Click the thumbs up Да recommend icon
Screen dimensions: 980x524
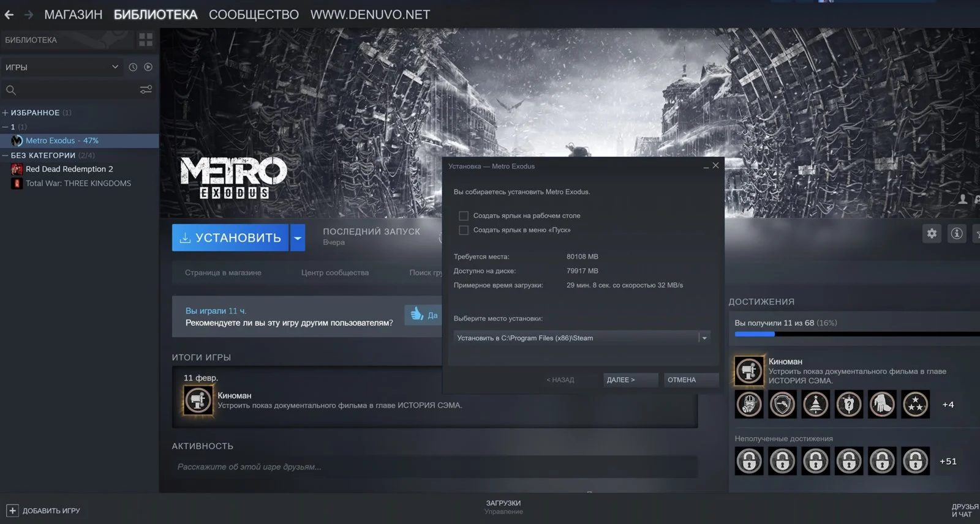(x=418, y=315)
